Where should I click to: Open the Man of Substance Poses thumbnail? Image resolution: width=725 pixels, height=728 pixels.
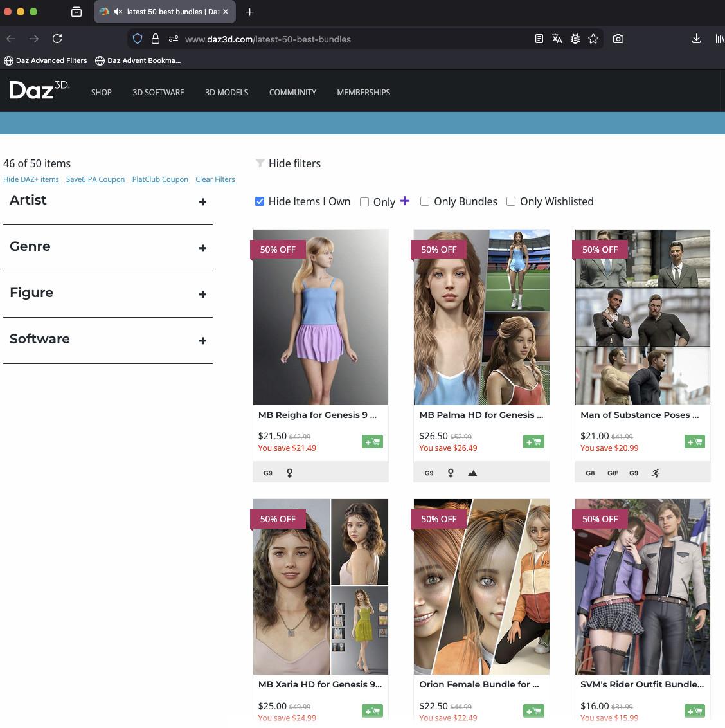pyautogui.click(x=642, y=317)
